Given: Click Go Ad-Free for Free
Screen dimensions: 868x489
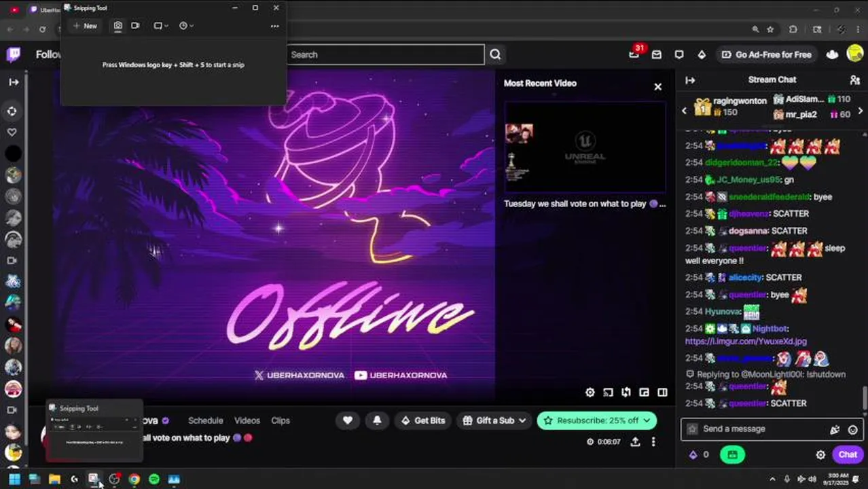Looking at the screenshot, I should tap(767, 54).
